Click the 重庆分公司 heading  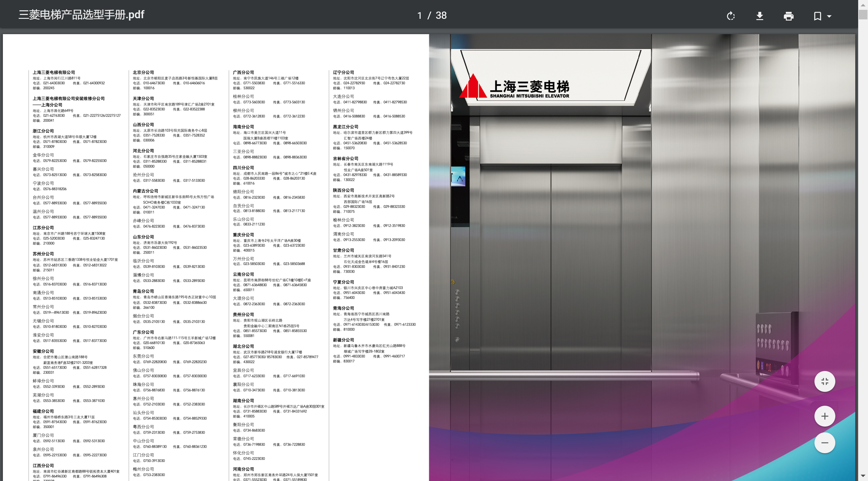tap(243, 235)
